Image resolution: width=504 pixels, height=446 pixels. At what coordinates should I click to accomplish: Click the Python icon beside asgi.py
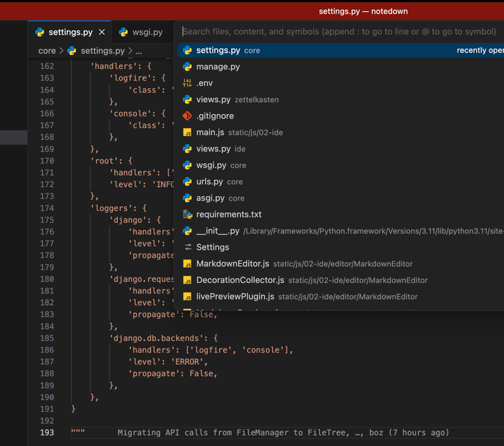pyautogui.click(x=187, y=198)
